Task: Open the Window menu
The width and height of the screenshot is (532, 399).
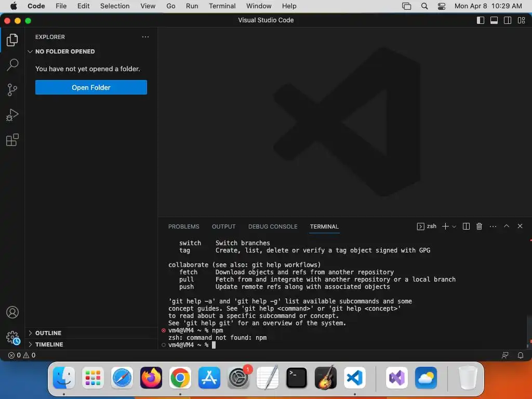Action: [x=259, y=6]
